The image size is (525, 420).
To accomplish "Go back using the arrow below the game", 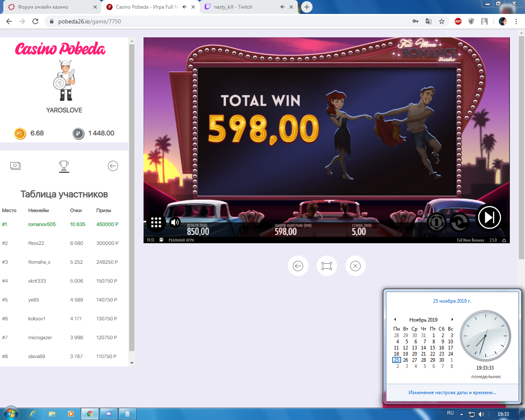I will point(298,266).
